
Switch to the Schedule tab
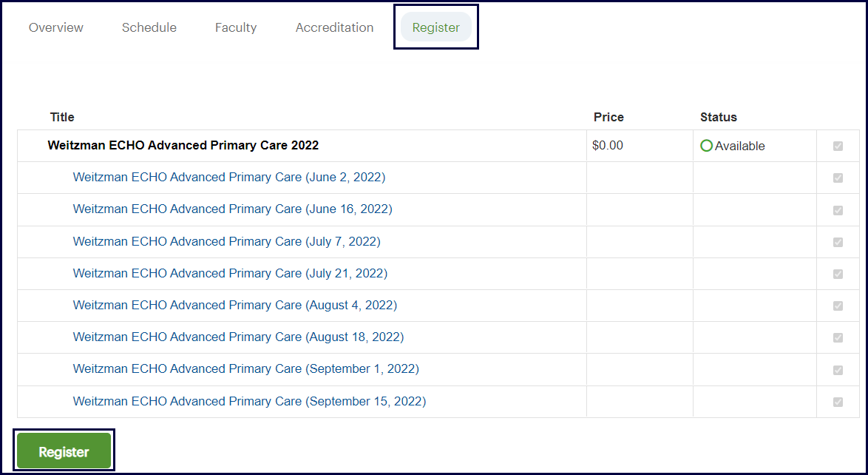pyautogui.click(x=149, y=27)
